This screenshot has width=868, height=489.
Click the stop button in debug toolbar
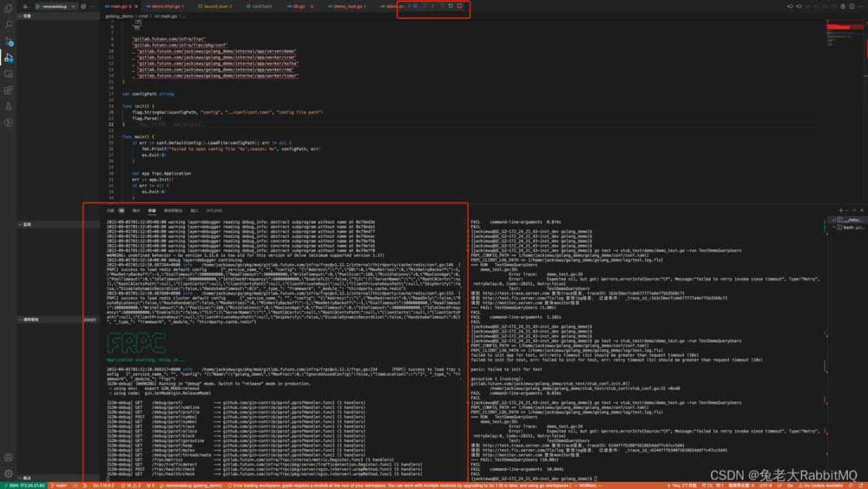(460, 6)
